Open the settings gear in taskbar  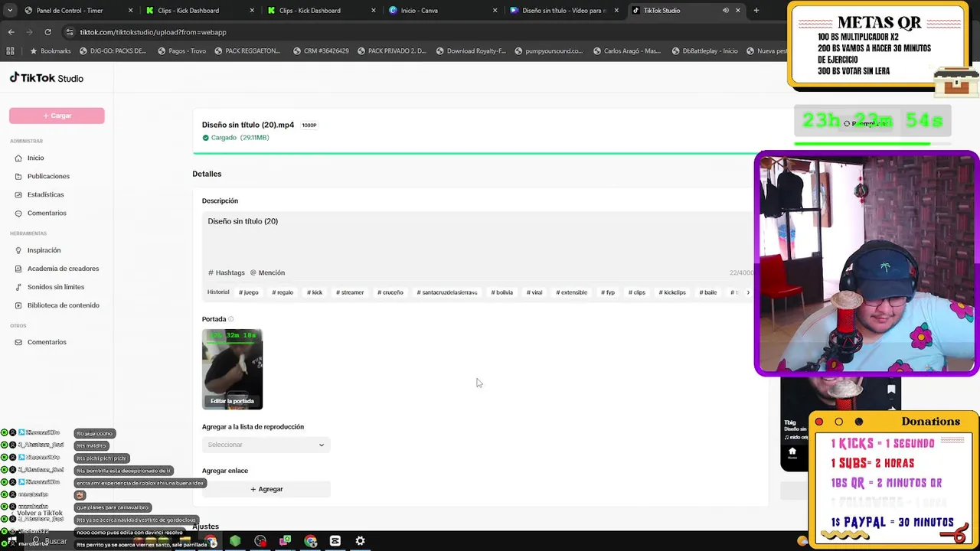360,541
